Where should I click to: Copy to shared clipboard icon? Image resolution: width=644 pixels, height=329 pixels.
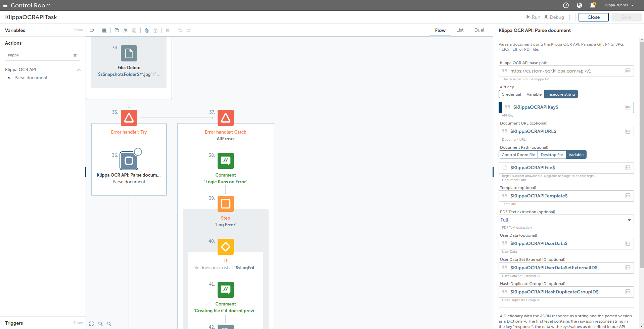(x=147, y=30)
